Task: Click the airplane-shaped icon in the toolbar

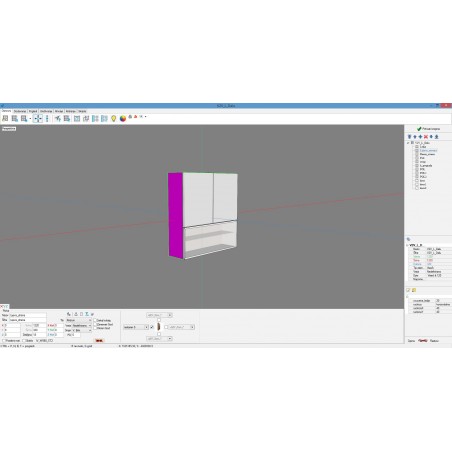Action: 58,118
